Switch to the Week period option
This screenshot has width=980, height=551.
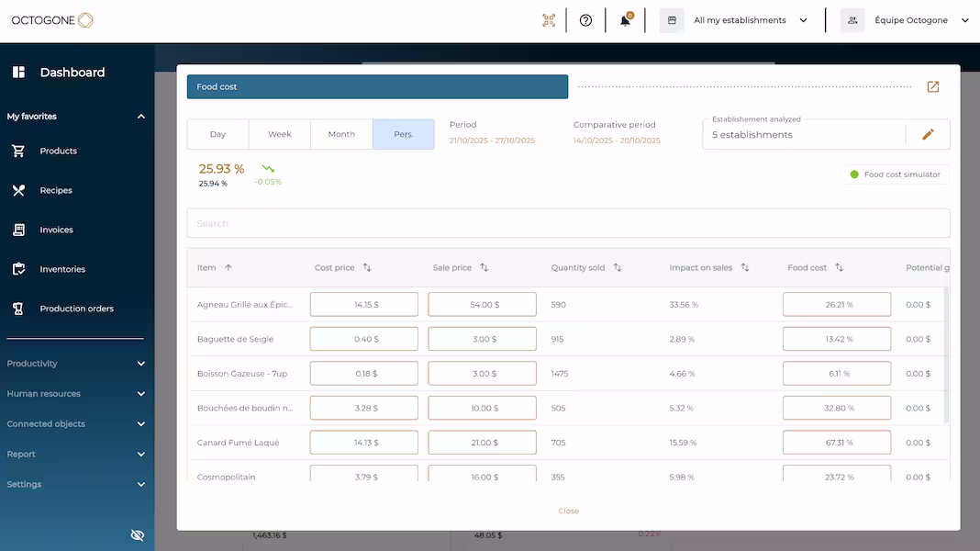[x=280, y=134]
